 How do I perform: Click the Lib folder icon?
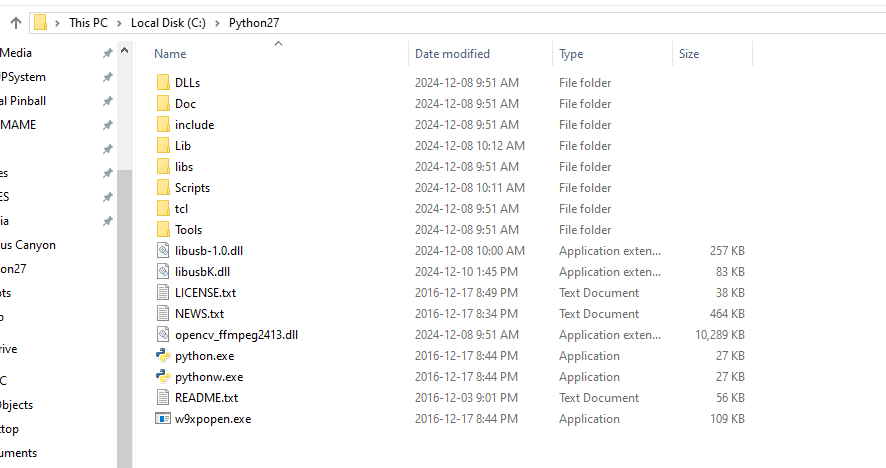(x=163, y=145)
